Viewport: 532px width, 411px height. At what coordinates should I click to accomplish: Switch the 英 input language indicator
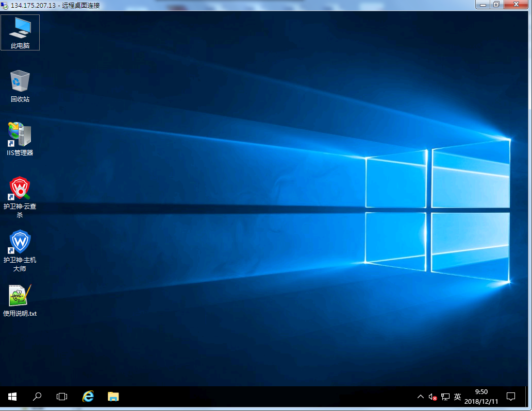tap(457, 397)
